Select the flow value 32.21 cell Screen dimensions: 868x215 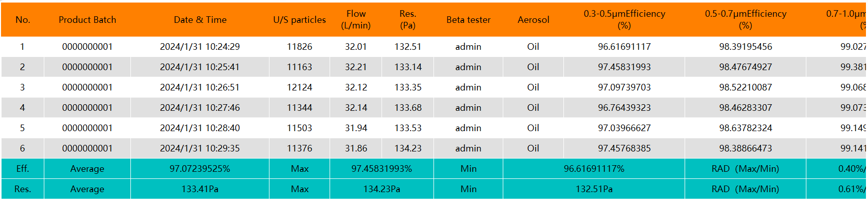click(356, 67)
